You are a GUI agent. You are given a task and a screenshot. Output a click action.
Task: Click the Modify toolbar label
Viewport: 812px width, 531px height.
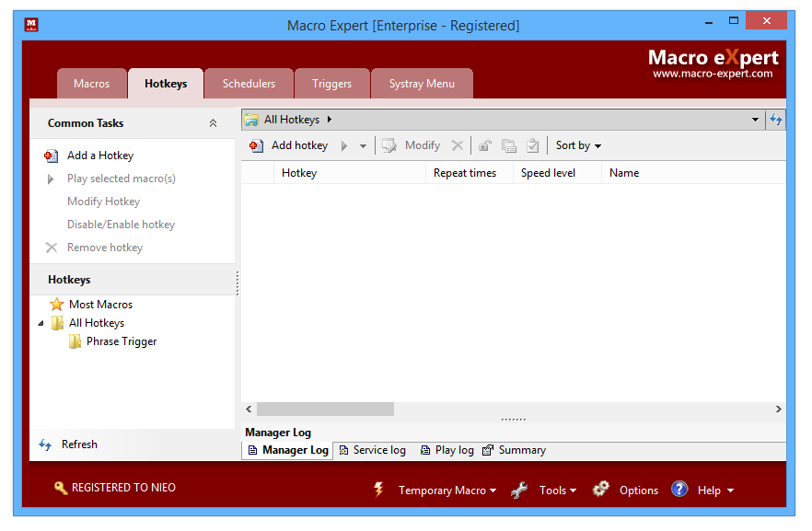point(423,145)
